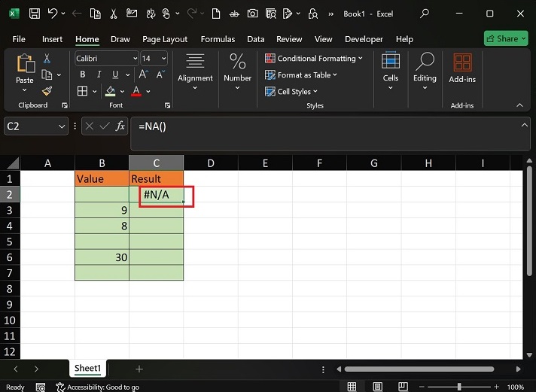Open the font size 14 dropdown
This screenshot has width=536, height=392.
(164, 59)
